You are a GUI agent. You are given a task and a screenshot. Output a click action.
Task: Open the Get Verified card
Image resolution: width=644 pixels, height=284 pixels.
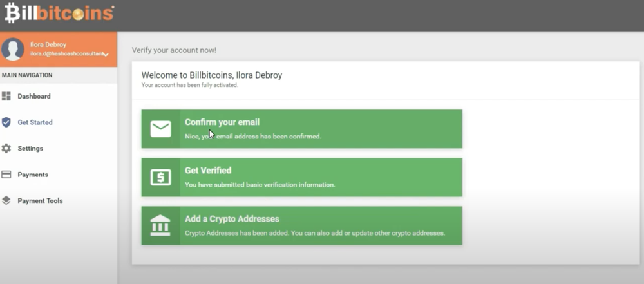(302, 177)
